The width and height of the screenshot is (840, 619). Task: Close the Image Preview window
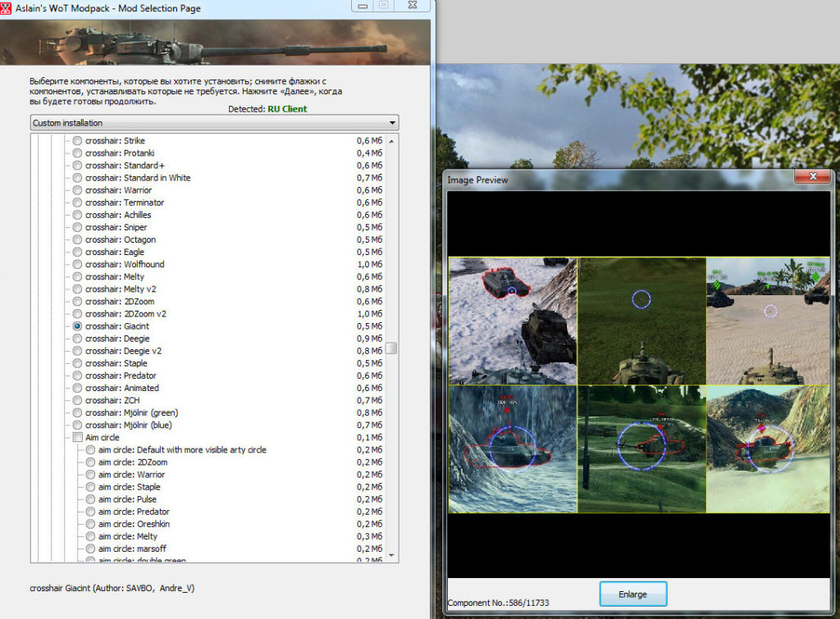[x=813, y=177]
